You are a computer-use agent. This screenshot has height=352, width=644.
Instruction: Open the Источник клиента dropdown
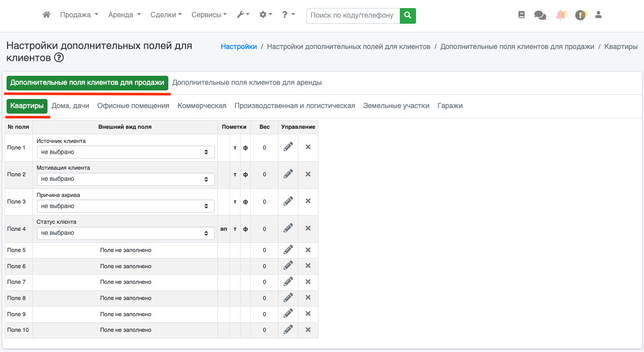point(125,152)
